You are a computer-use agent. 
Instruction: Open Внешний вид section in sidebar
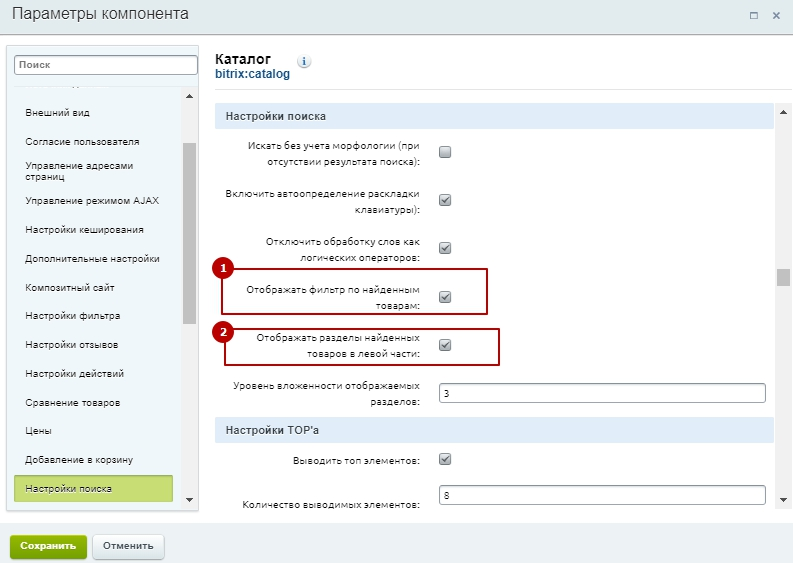coord(58,113)
